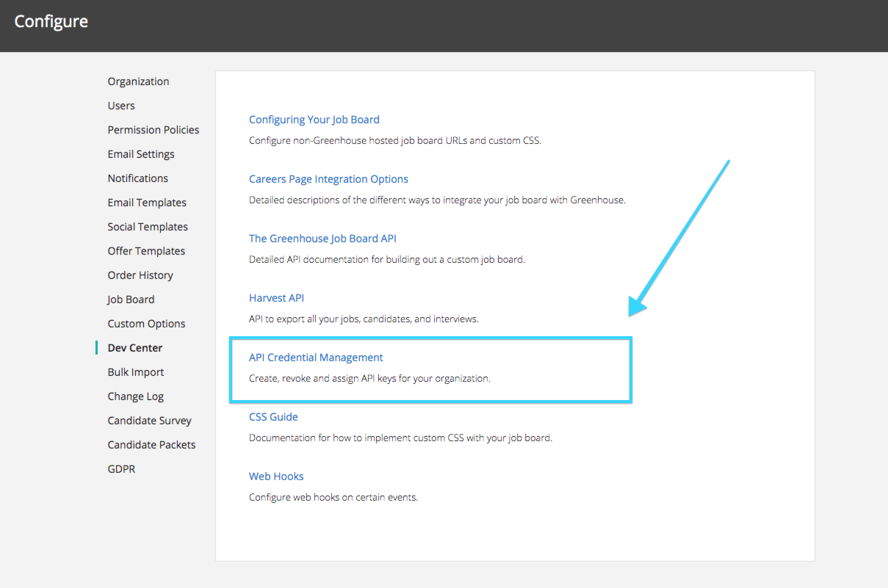Open GDPR settings in sidebar
The image size is (888, 588).
click(x=121, y=469)
